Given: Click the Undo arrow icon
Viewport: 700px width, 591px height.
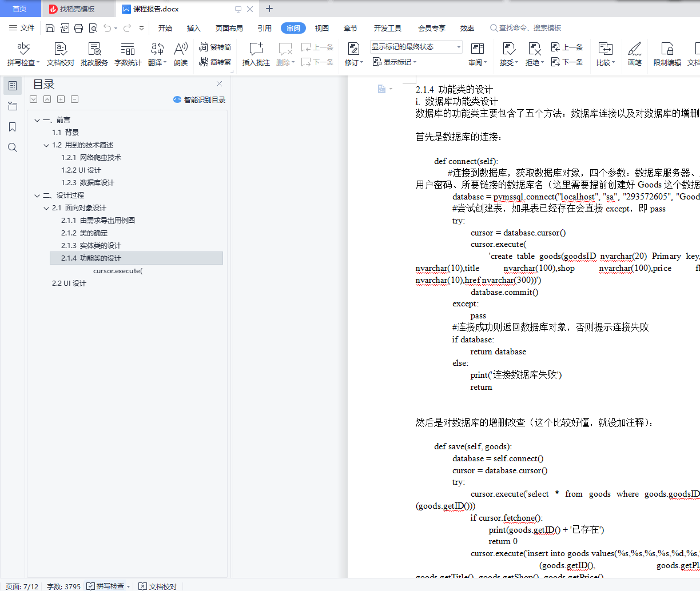Looking at the screenshot, I should (108, 28).
